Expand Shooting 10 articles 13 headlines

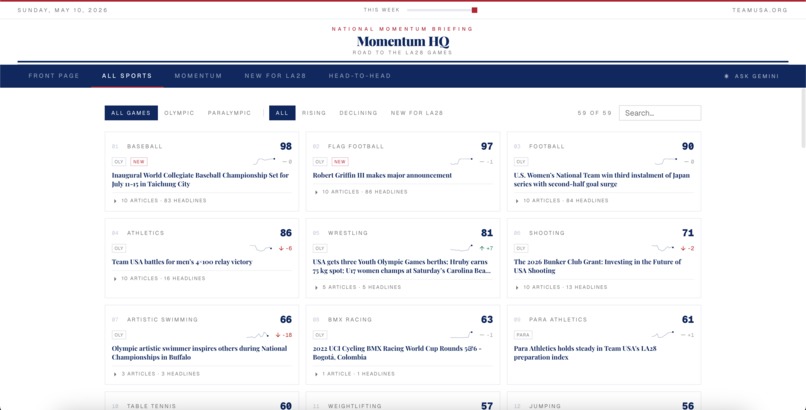tap(561, 287)
